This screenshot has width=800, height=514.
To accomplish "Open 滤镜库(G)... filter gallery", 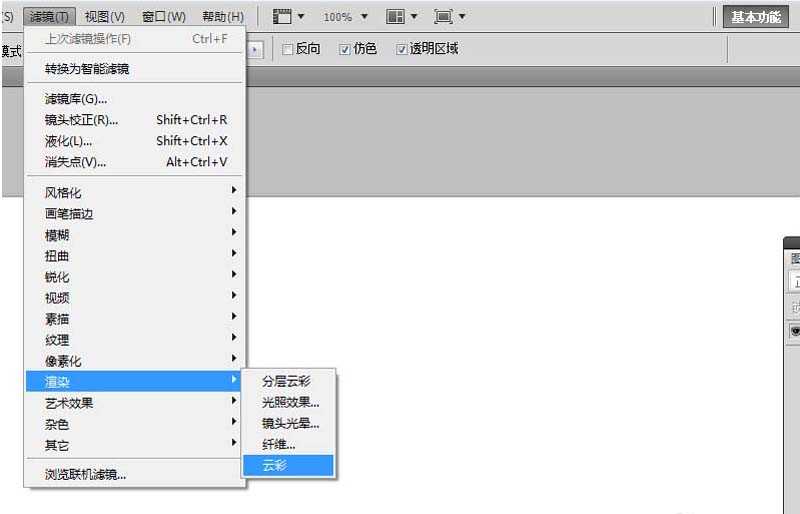I will 76,99.
